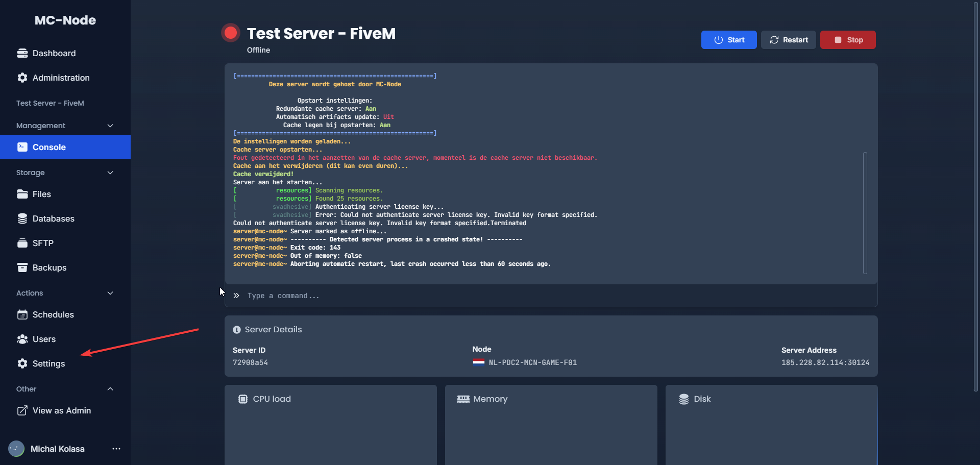Click the View as Admin external-link icon
The image size is (980, 465).
[22, 410]
